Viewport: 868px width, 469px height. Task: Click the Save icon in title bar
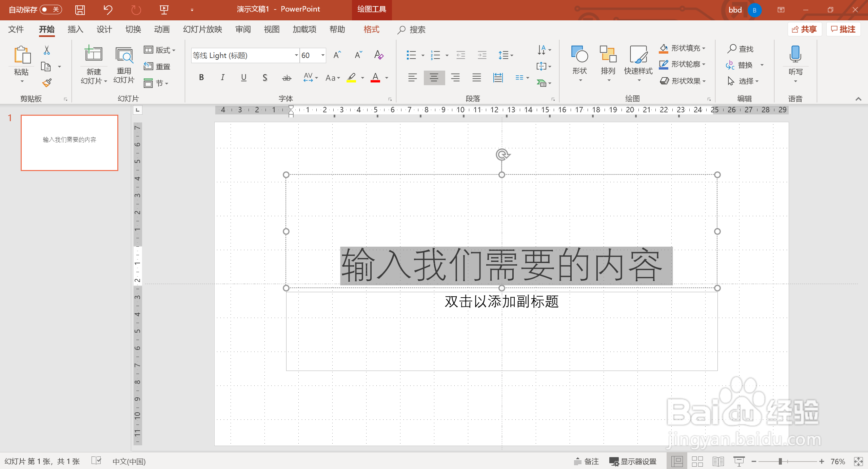pos(80,10)
